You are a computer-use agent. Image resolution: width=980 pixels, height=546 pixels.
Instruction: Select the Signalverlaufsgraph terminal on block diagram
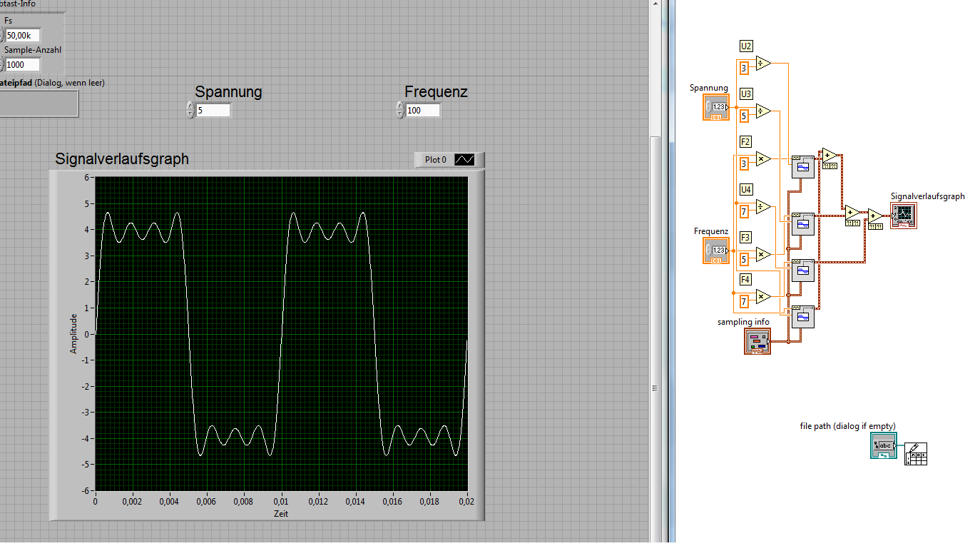coord(904,215)
